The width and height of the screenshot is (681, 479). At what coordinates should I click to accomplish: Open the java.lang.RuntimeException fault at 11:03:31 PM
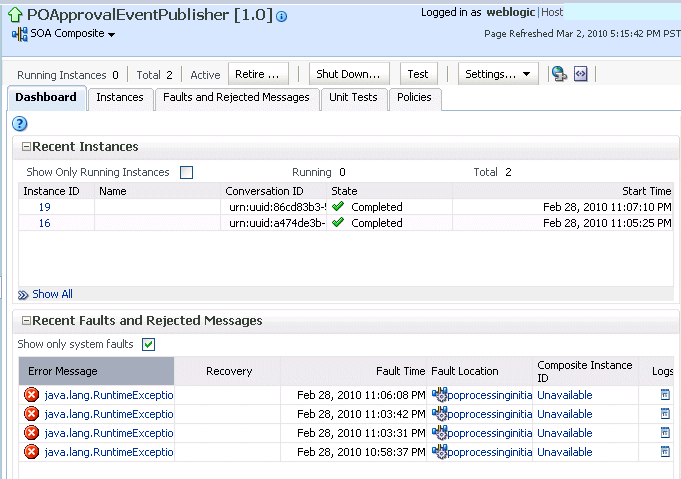(109, 433)
